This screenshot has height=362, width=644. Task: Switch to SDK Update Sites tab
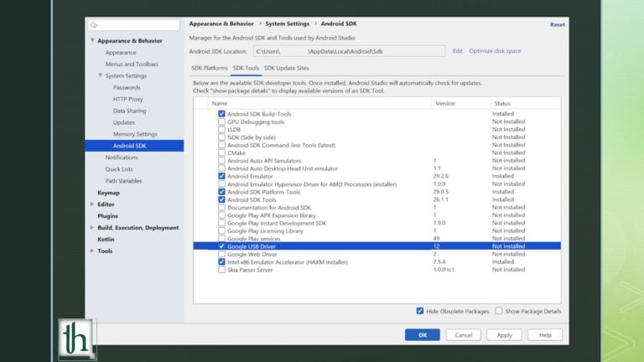coord(286,68)
